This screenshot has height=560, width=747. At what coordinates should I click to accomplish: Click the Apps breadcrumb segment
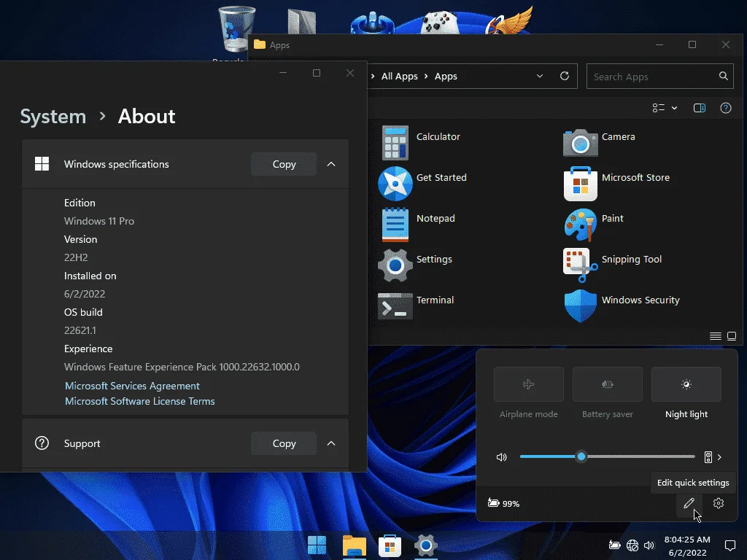click(446, 76)
